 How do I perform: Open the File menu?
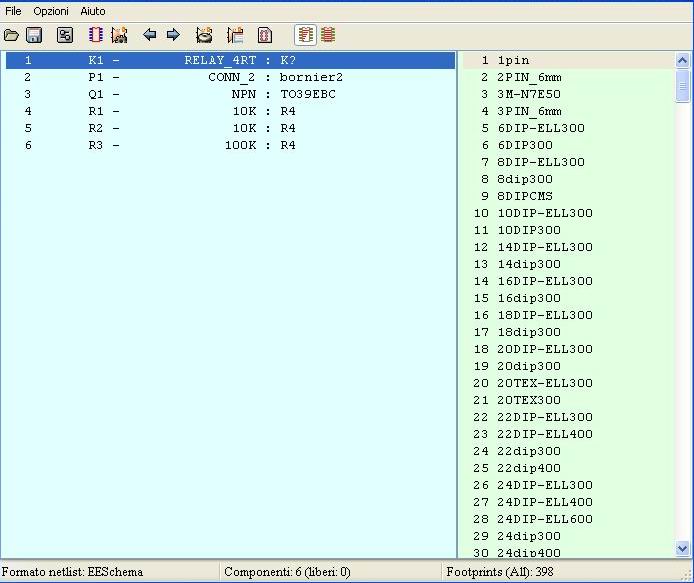(x=13, y=11)
